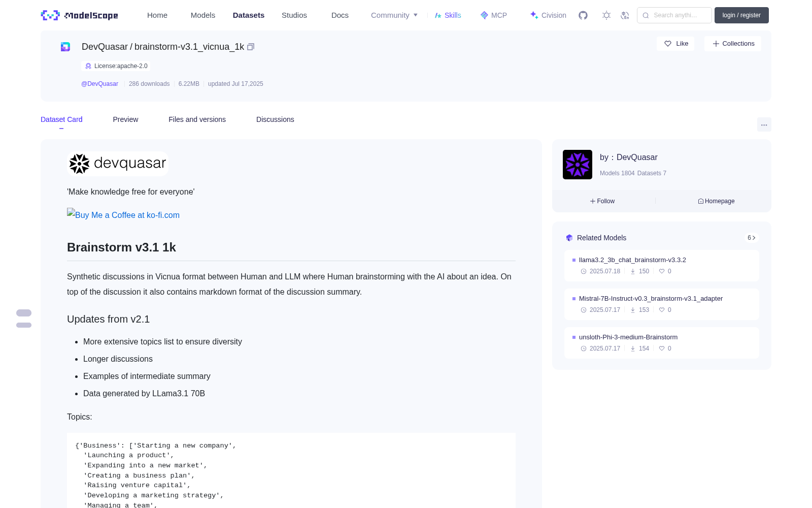Switch to the Discussions tab

275,119
